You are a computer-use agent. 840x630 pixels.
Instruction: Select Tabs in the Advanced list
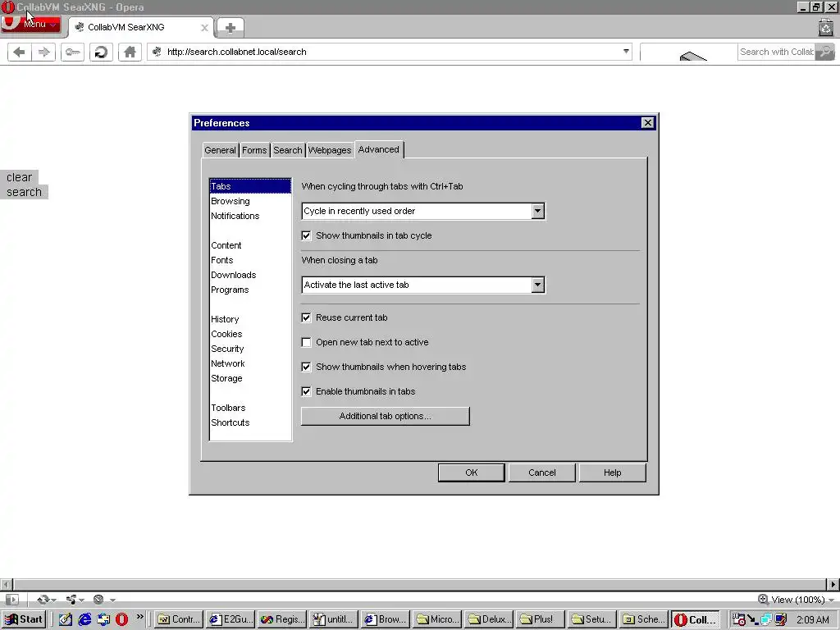pyautogui.click(x=250, y=186)
